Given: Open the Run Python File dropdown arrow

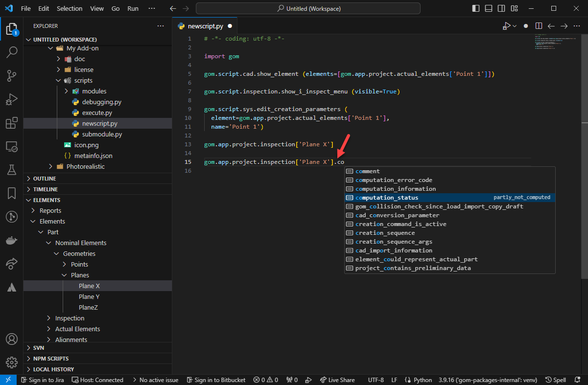Looking at the screenshot, I should [x=515, y=26].
